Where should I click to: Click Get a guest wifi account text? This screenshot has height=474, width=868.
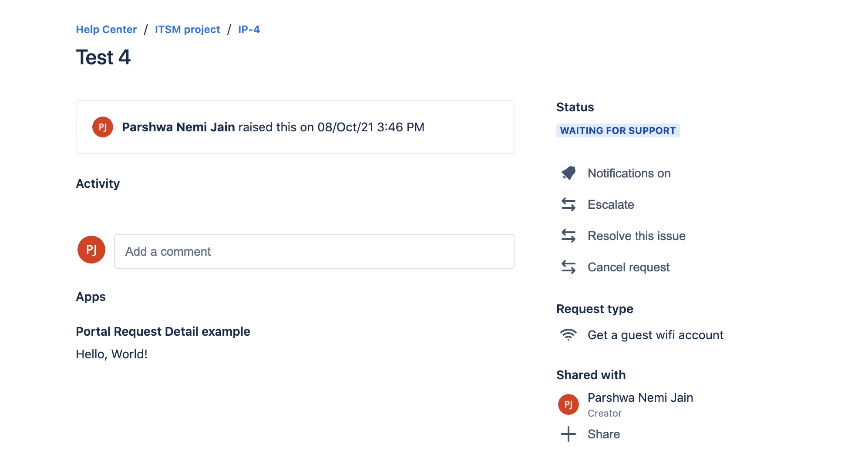click(655, 335)
